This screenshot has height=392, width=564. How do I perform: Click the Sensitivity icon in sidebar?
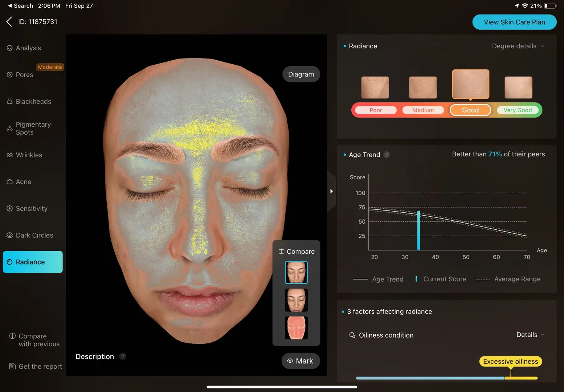click(x=10, y=208)
